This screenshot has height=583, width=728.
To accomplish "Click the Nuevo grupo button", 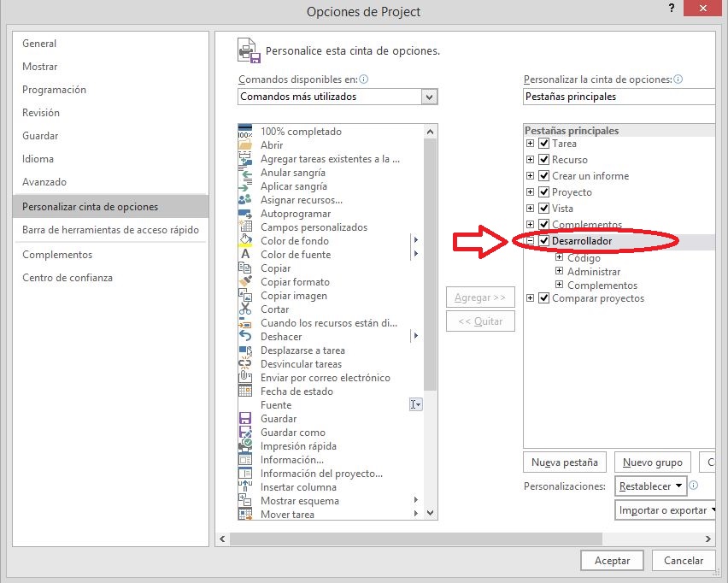I will 652,462.
